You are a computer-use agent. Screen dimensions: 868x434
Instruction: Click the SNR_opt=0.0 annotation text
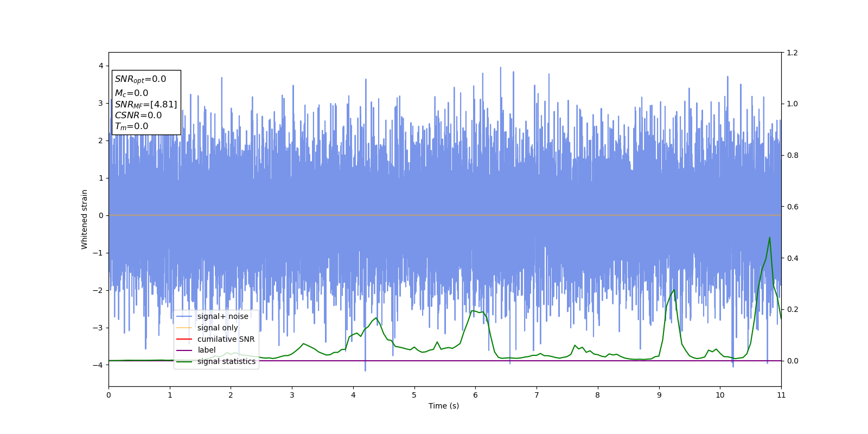point(141,79)
